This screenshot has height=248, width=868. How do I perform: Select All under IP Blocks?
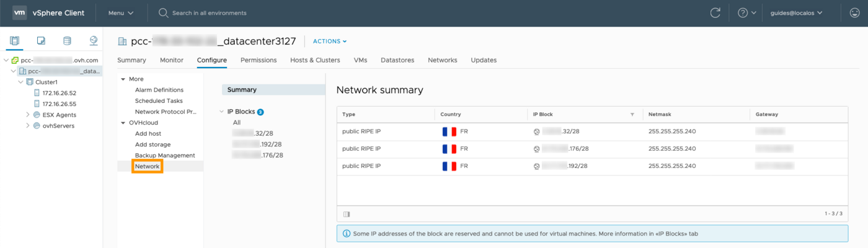237,123
